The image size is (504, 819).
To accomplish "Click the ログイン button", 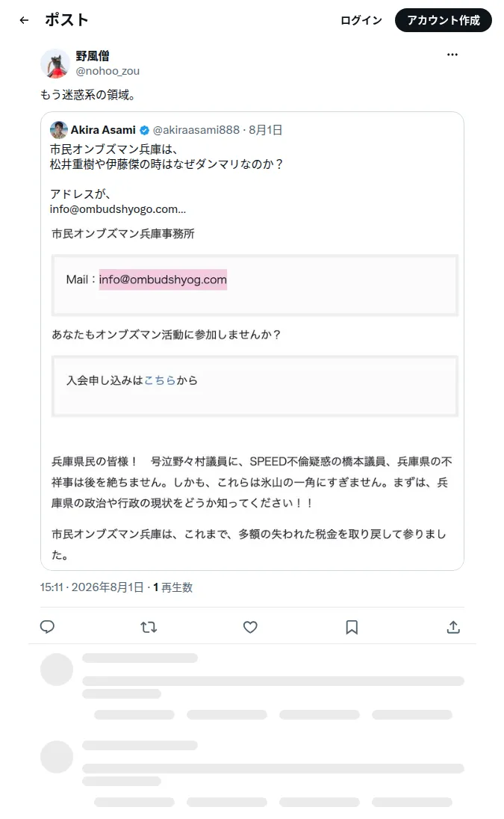I will pyautogui.click(x=361, y=20).
